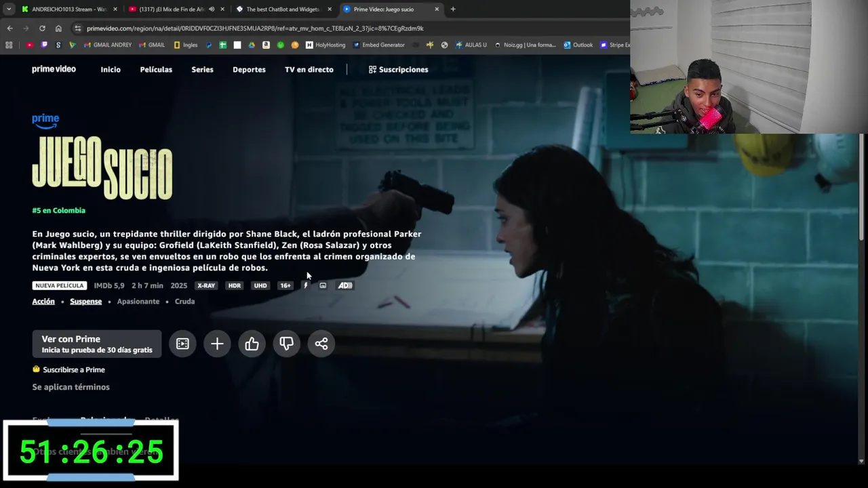
Task: Open the Series menu
Action: 202,69
